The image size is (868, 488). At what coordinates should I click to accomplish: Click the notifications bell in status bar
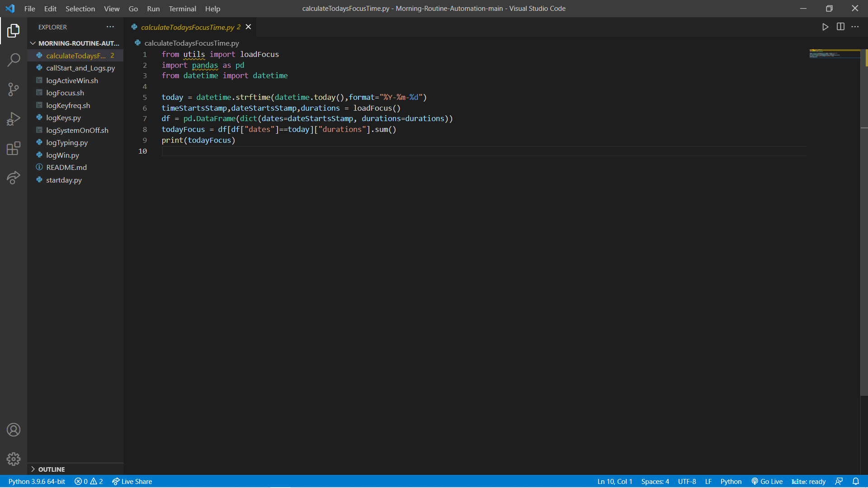855,482
